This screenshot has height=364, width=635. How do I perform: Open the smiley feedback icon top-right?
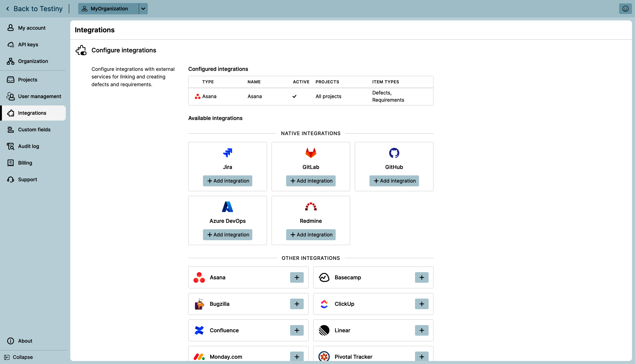625,9
